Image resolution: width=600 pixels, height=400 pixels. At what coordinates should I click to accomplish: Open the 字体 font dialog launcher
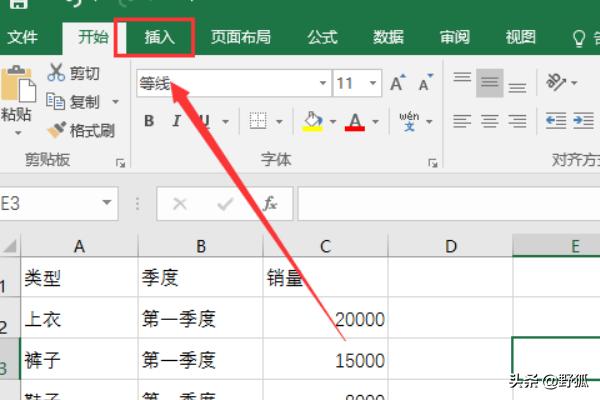tap(433, 163)
